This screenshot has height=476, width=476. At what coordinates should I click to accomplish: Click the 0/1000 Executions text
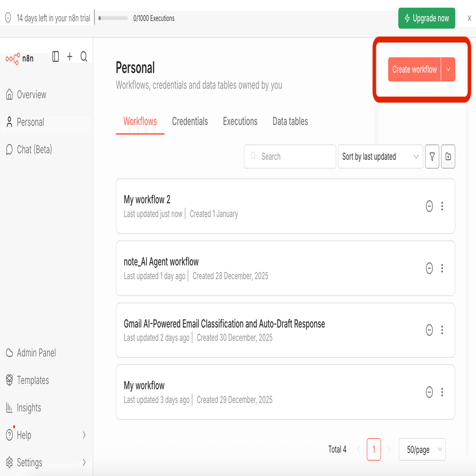click(154, 18)
